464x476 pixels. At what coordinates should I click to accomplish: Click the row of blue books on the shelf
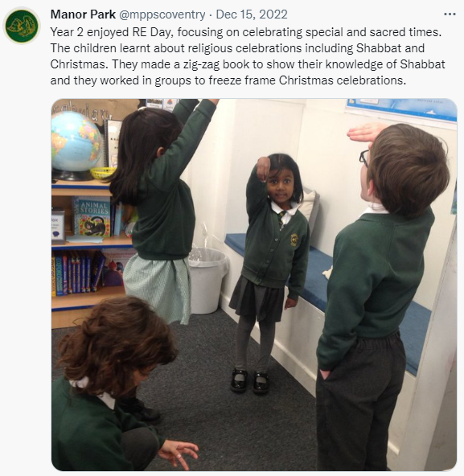tap(77, 273)
